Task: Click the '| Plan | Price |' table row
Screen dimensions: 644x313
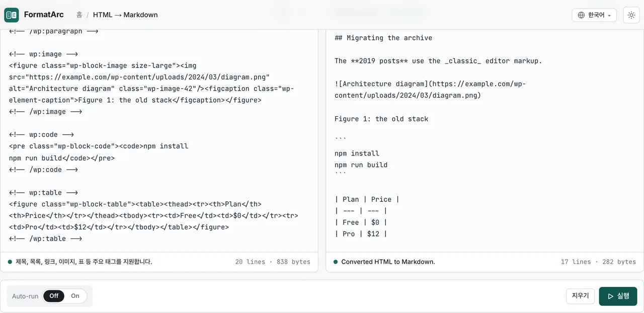Action: pos(367,199)
